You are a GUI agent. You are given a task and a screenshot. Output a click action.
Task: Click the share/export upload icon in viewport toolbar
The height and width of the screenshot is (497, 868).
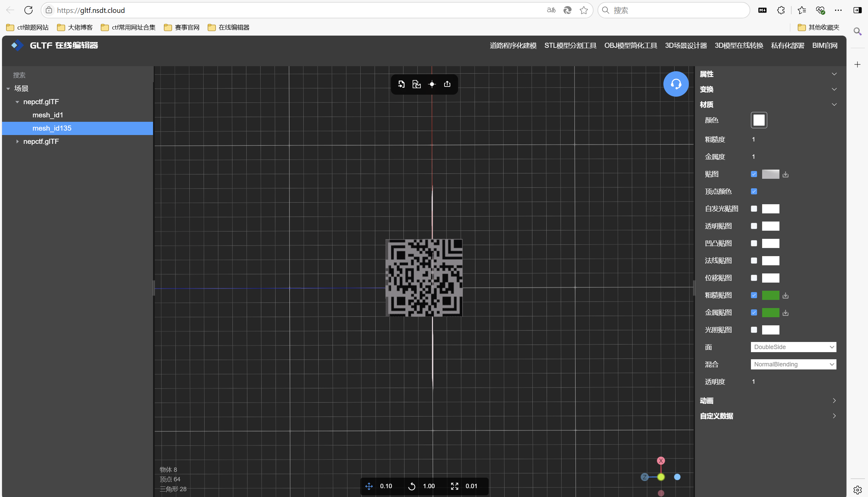pos(447,84)
